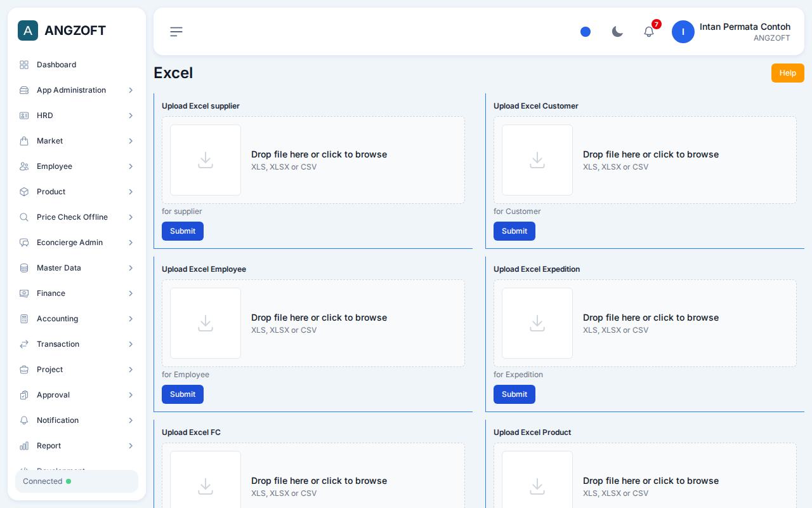Expand the HRD submenu chevron

click(x=131, y=116)
